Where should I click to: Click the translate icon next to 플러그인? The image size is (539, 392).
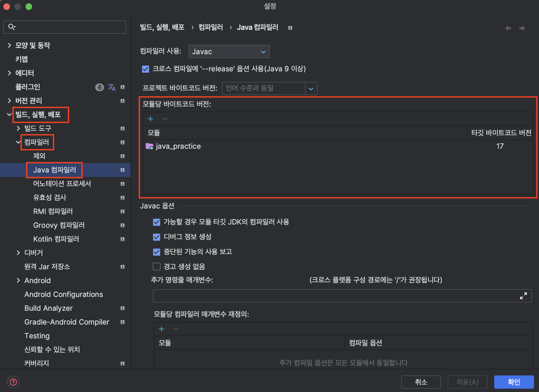pos(112,87)
